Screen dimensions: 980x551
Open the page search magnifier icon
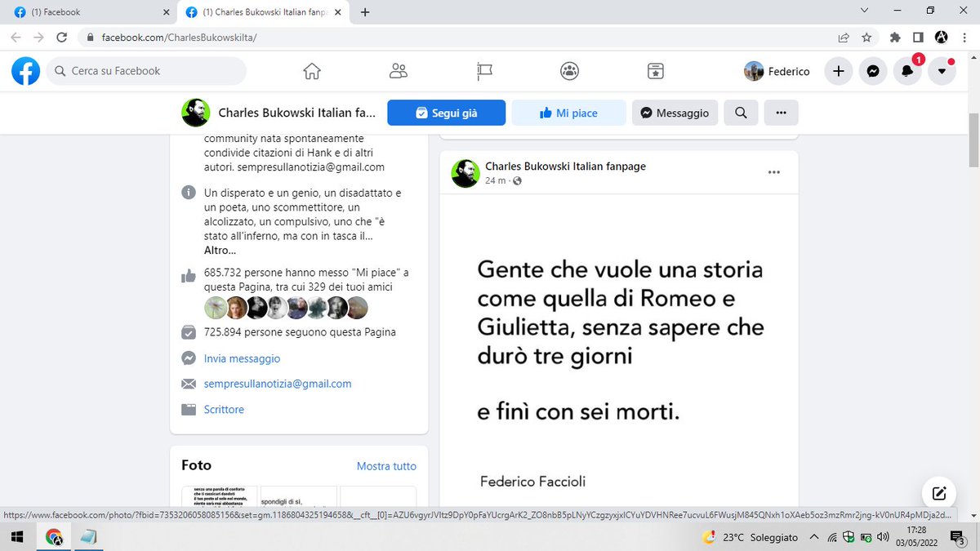tap(740, 112)
